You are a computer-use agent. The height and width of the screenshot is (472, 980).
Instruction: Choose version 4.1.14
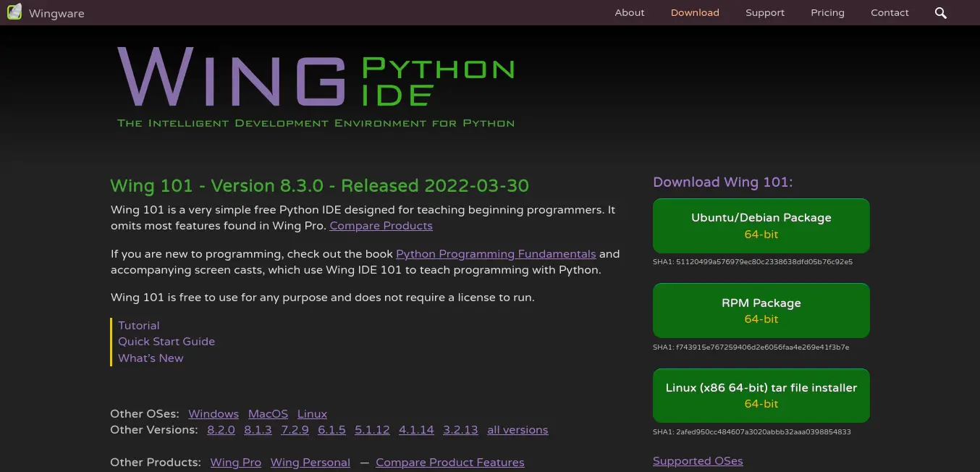(416, 430)
